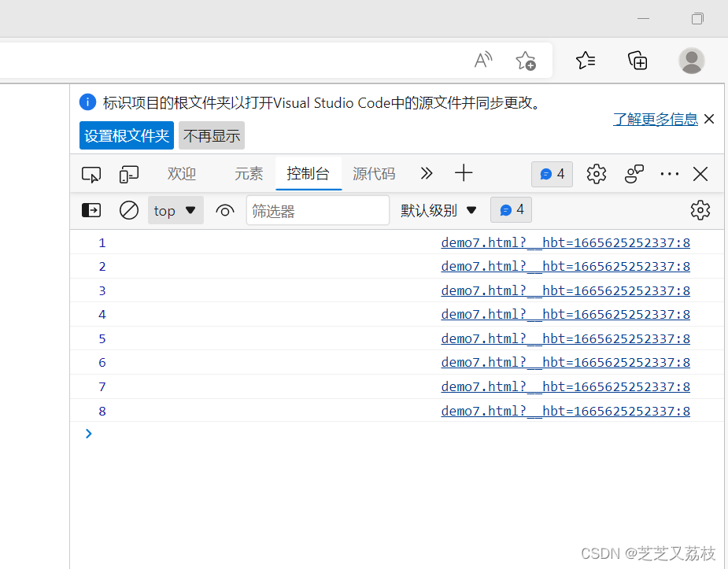Viewport: 728px width, 569px height.
Task: Click the console output value 5
Action: (102, 338)
